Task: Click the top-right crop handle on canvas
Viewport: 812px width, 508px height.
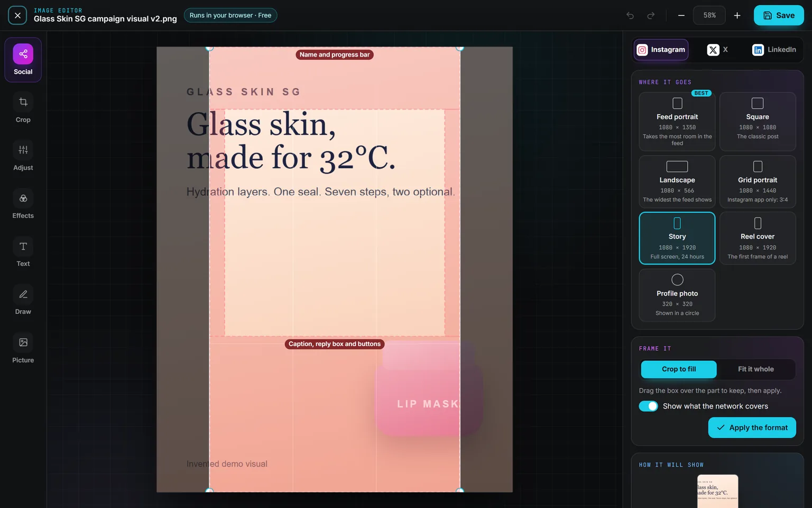Action: tap(460, 47)
